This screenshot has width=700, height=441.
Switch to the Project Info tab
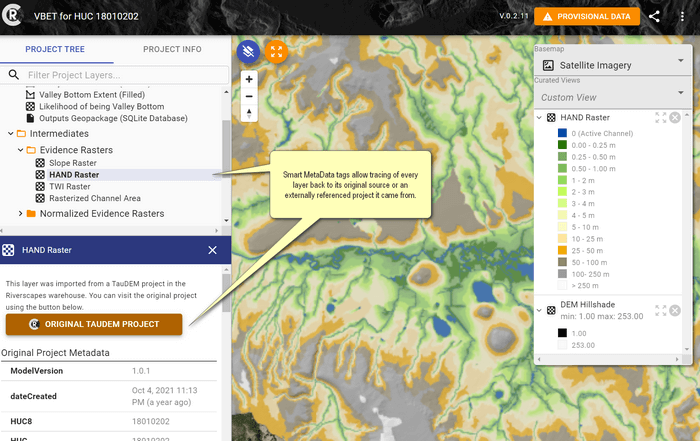tap(172, 49)
